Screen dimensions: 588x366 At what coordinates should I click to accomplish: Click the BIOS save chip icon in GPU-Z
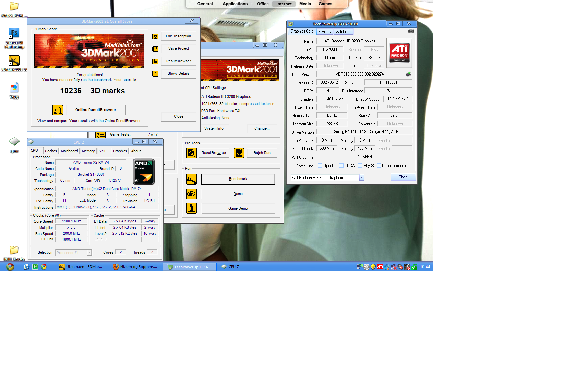coord(408,74)
